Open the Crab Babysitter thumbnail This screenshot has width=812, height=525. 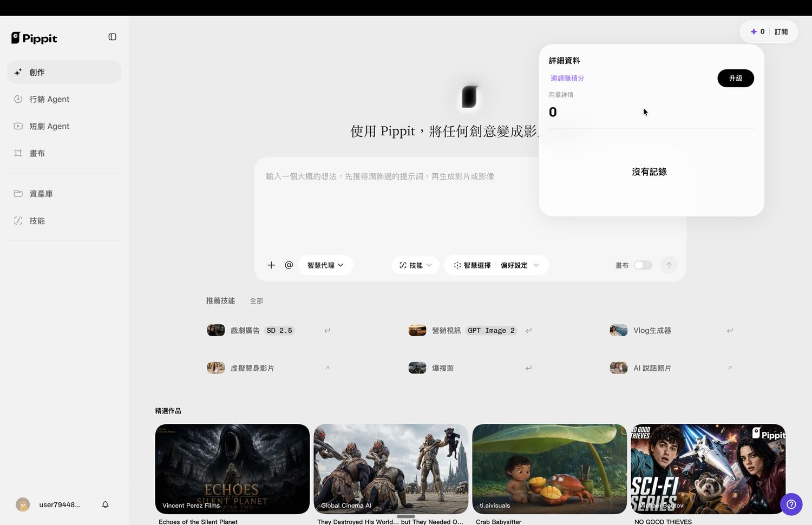[x=549, y=469]
